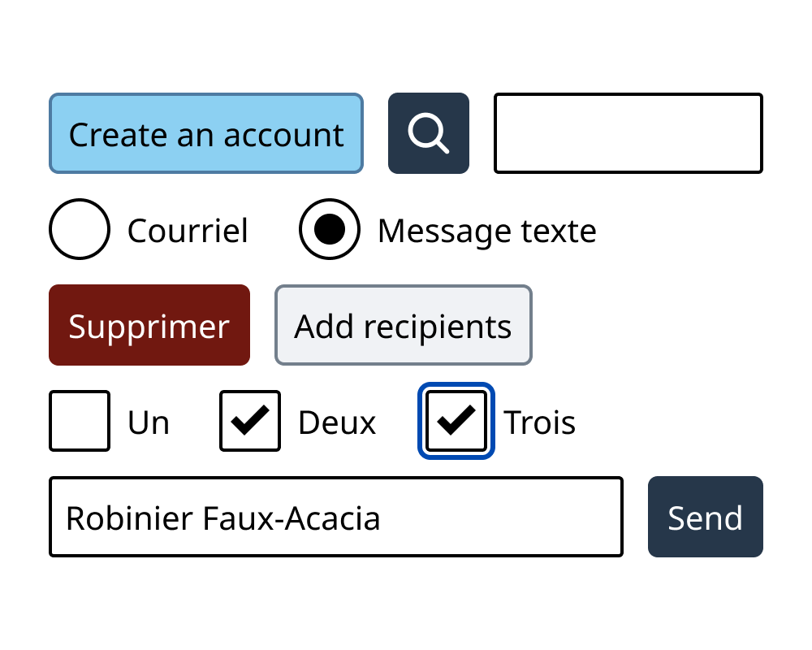Viewport: 812px width, 650px height.
Task: Click the magnifying glass search icon
Action: point(428,133)
